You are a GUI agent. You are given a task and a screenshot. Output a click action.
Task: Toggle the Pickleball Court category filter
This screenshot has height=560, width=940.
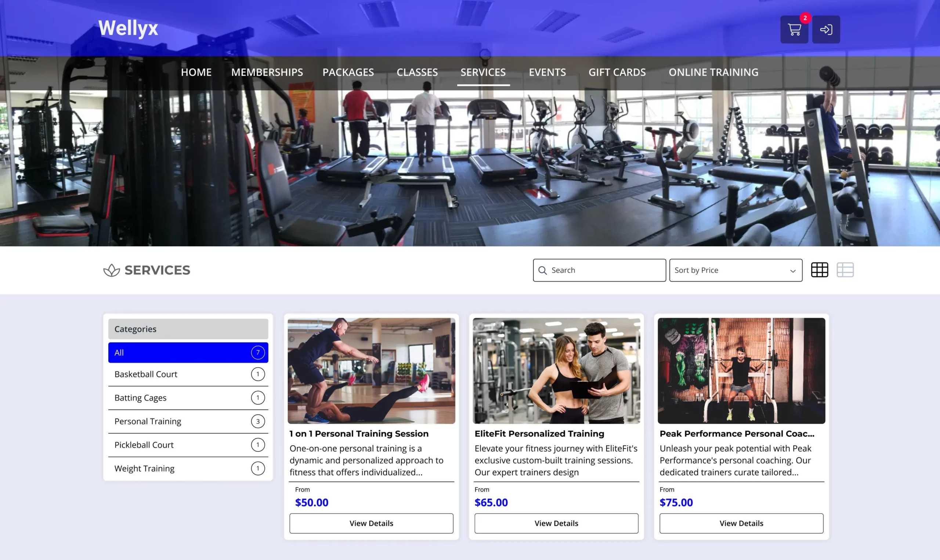pos(189,444)
